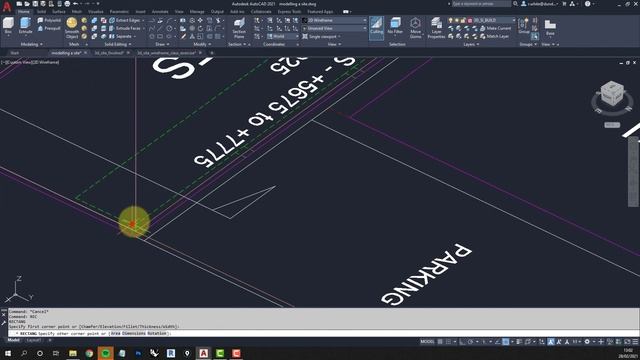Toggle the Culling selection option
The height and width of the screenshot is (360, 640).
[376, 27]
